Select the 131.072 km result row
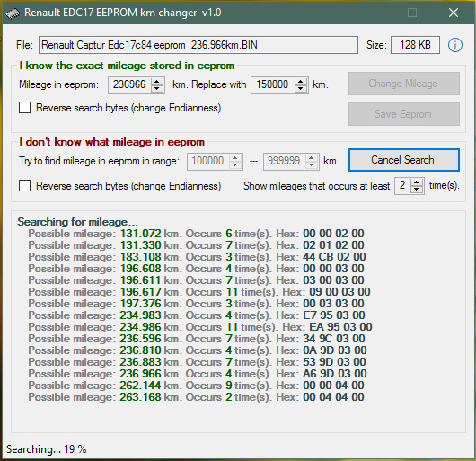This screenshot has width=476, height=461. tap(196, 234)
